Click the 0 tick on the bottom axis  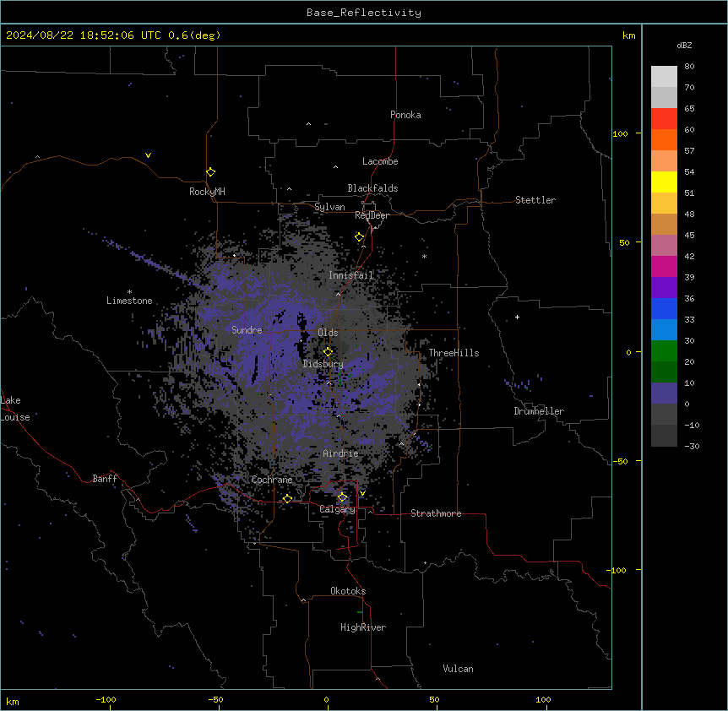coord(326,699)
